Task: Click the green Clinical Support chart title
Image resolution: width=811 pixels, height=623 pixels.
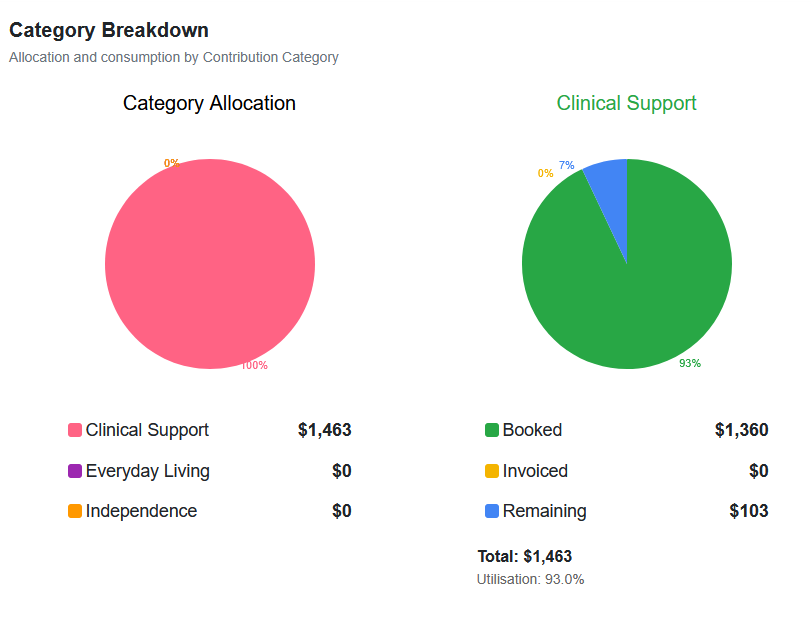Action: pos(626,103)
